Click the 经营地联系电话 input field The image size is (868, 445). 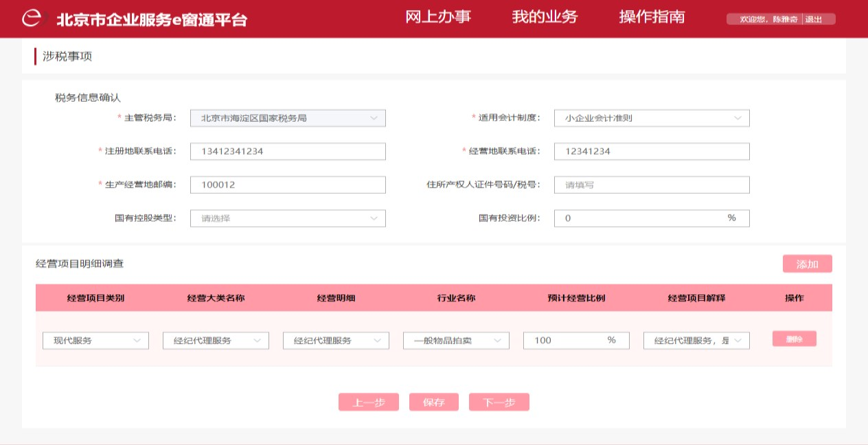(x=651, y=151)
